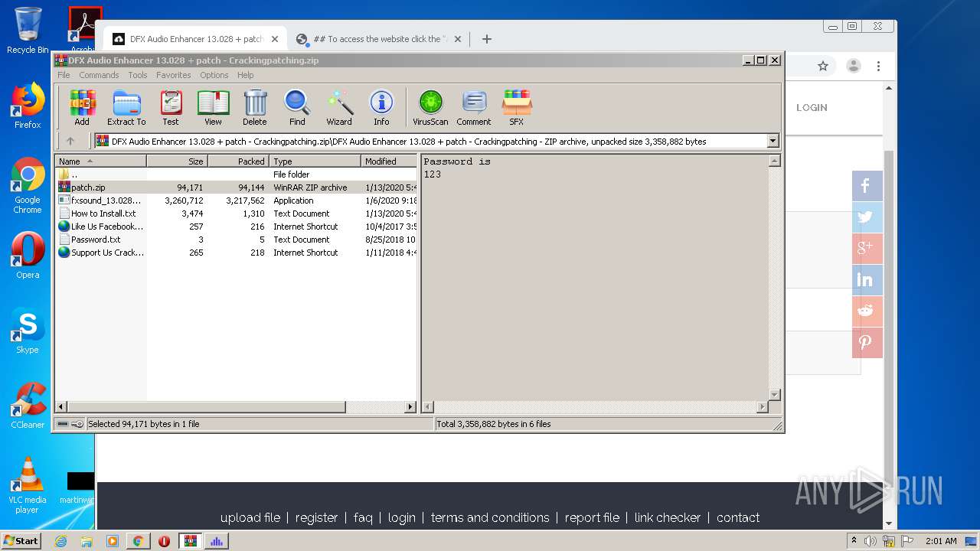Select Support Us Crack shortcut file
Screen dimensions: 980x551
(x=236, y=253)
